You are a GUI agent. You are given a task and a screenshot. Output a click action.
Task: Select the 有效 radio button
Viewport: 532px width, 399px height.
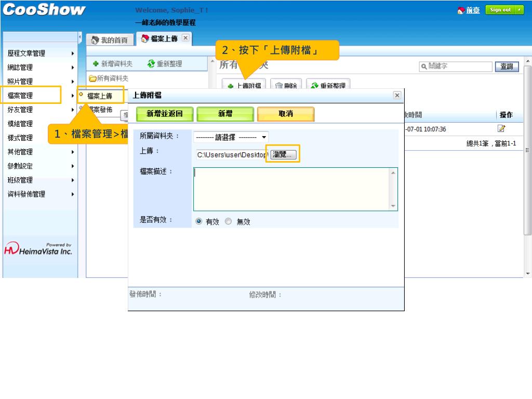(199, 221)
